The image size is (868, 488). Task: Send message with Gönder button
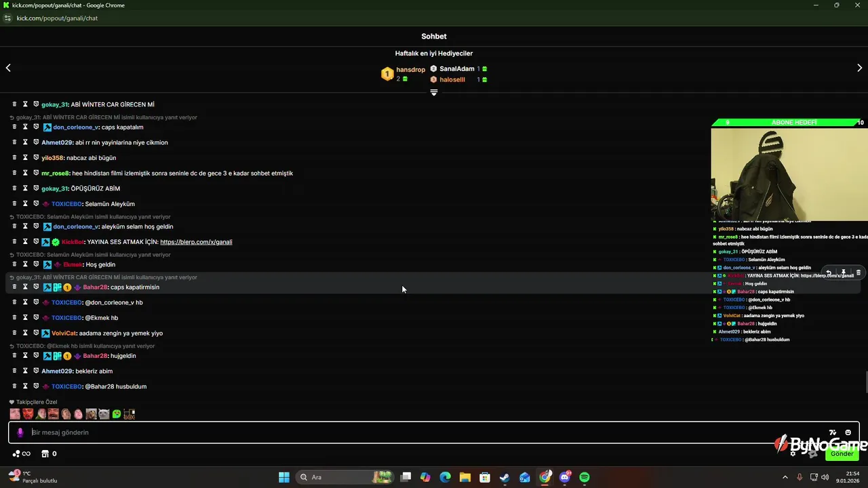(842, 453)
